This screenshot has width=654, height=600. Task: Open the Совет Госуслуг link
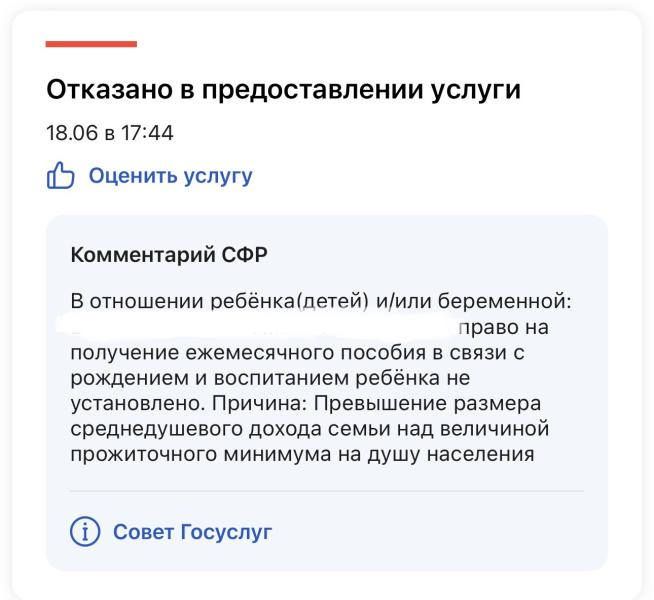[x=192, y=532]
